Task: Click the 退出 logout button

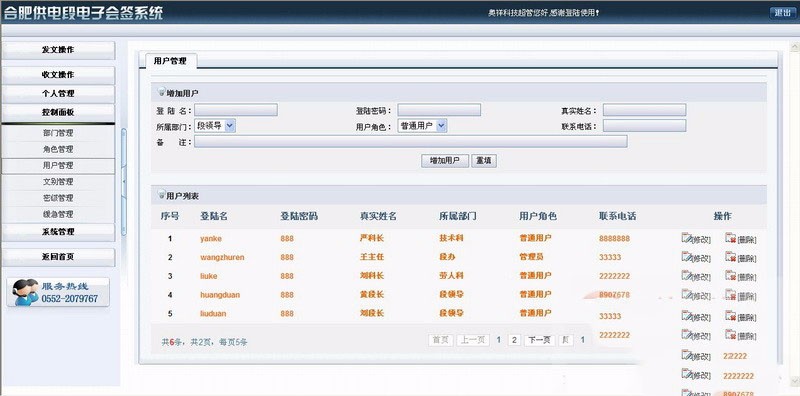Action: coord(782,13)
